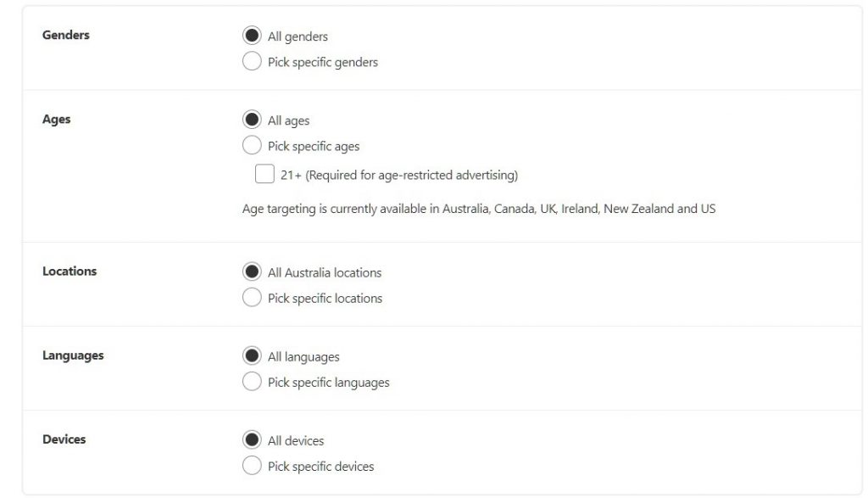Choose the Pick specific genders radio button
This screenshot has width=868, height=498.
click(252, 61)
